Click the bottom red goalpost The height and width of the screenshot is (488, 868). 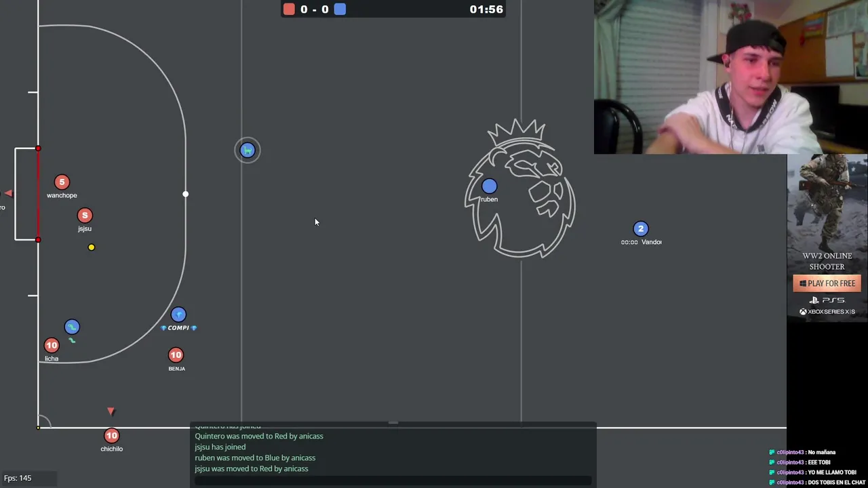point(38,239)
